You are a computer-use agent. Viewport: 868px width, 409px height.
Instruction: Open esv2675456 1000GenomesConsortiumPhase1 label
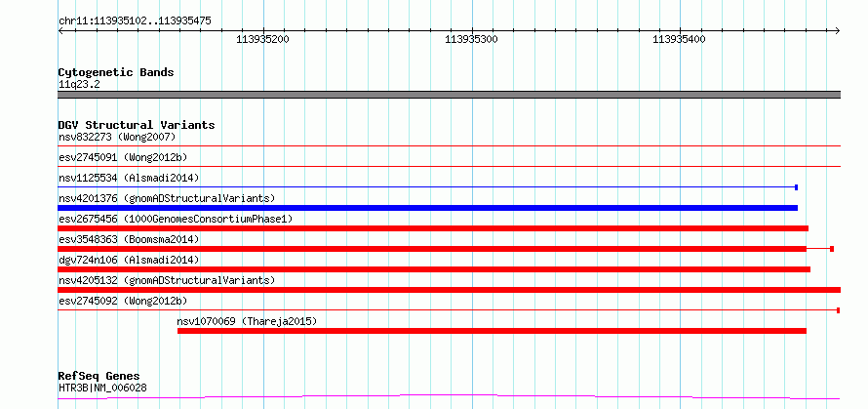click(x=176, y=219)
